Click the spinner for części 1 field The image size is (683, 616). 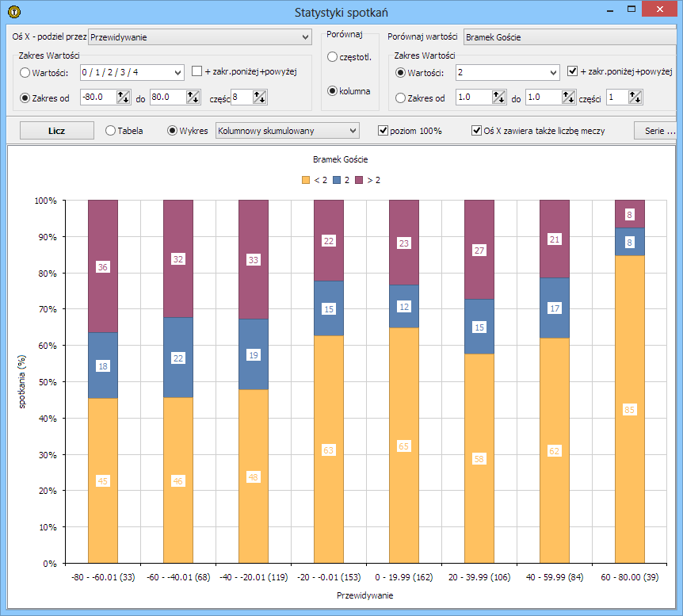click(x=635, y=98)
